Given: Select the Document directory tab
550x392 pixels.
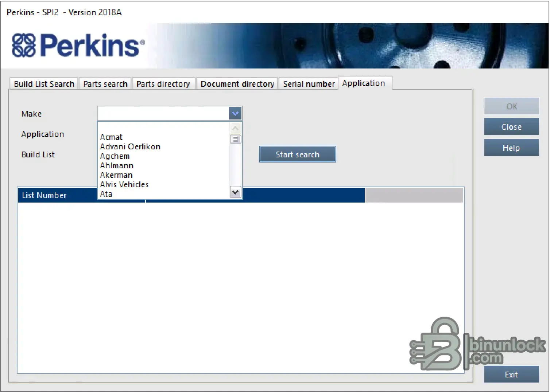Looking at the screenshot, I should pos(237,84).
